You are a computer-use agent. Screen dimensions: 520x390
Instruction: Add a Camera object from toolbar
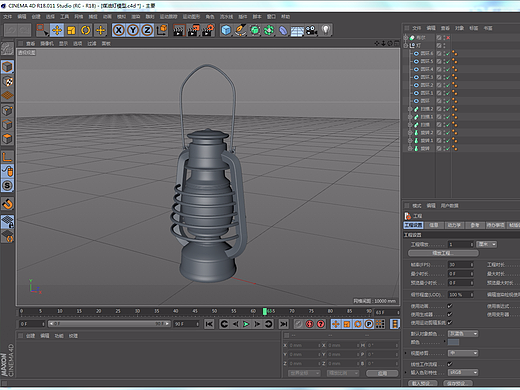(311, 30)
